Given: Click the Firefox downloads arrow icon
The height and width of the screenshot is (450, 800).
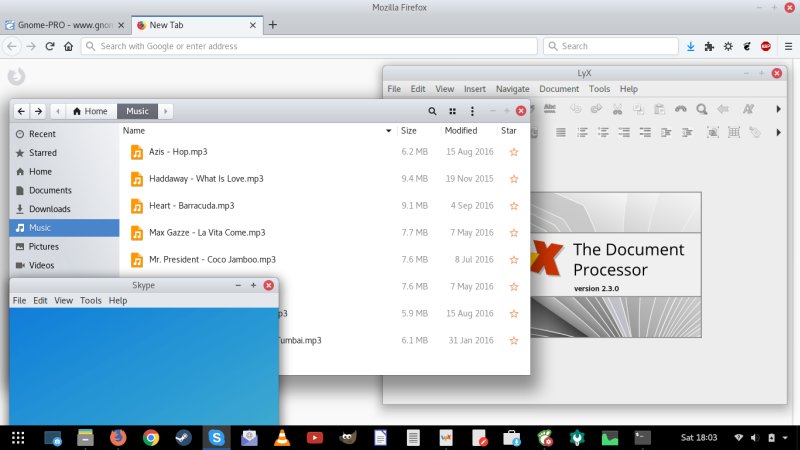Looking at the screenshot, I should click(x=690, y=46).
